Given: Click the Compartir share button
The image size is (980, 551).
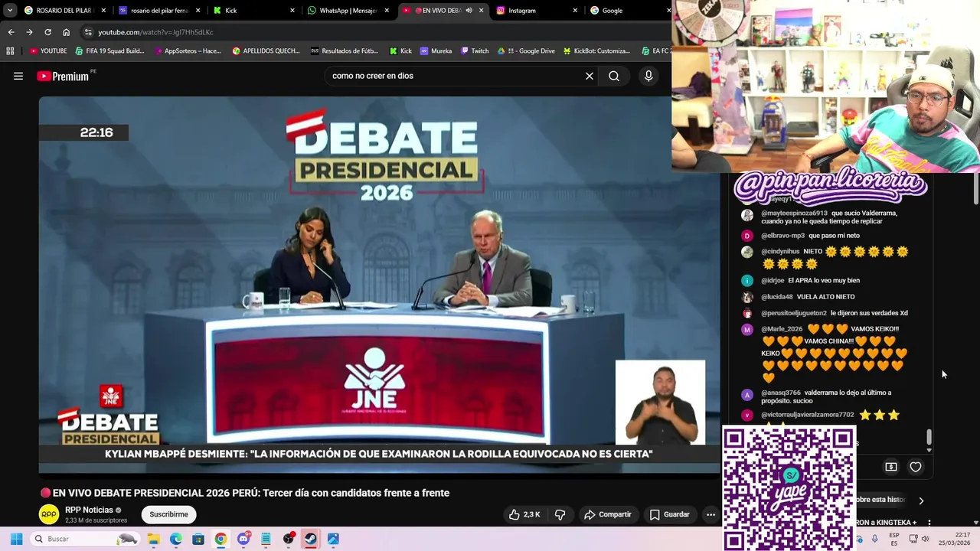Looking at the screenshot, I should (608, 514).
